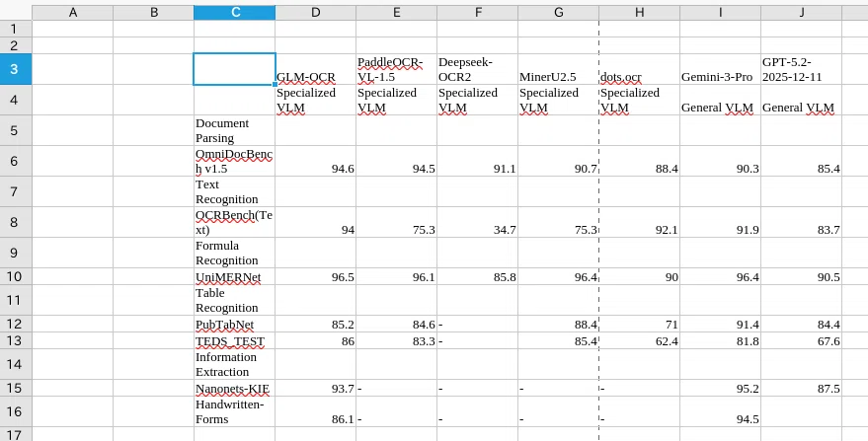This screenshot has height=441, width=868.
Task: Click Specialized VLM under GLM-OCR
Action: click(x=316, y=101)
